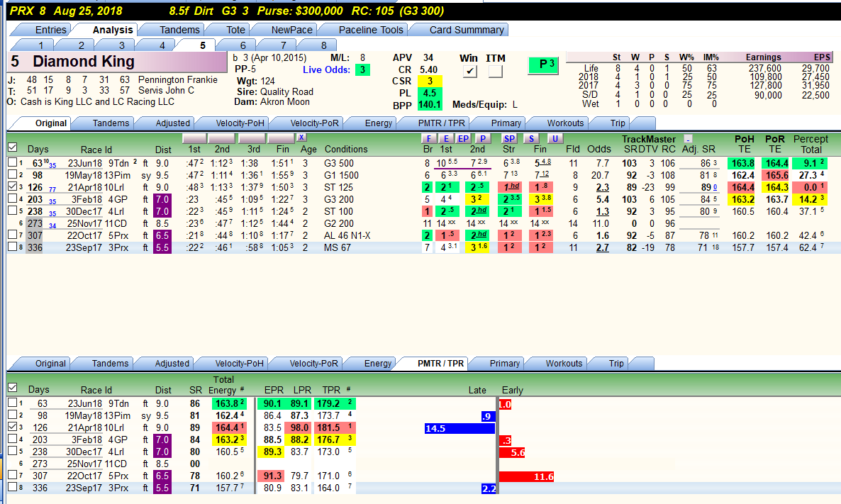841x504 pixels.
Task: Open Adjusted tab in lower tab row
Action: point(172,364)
